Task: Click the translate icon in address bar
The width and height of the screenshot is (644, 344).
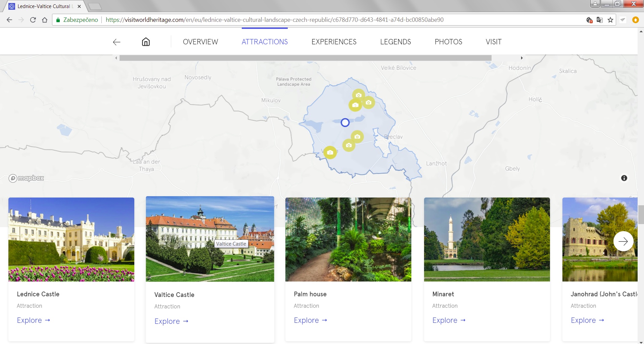Action: (x=600, y=20)
